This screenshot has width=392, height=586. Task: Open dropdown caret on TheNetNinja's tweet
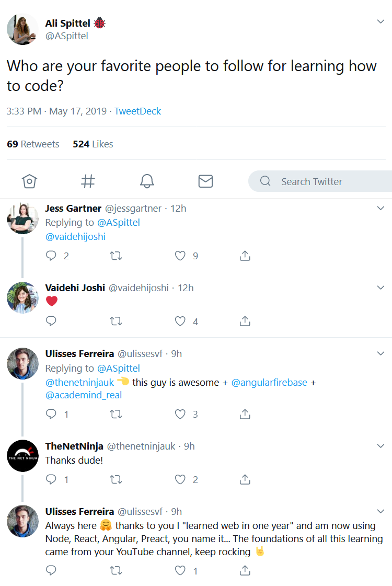381,446
